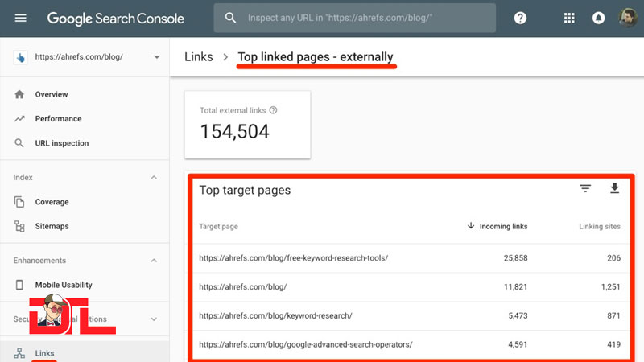The height and width of the screenshot is (362, 644).
Task: Go to Overview in sidebar
Action: (52, 94)
